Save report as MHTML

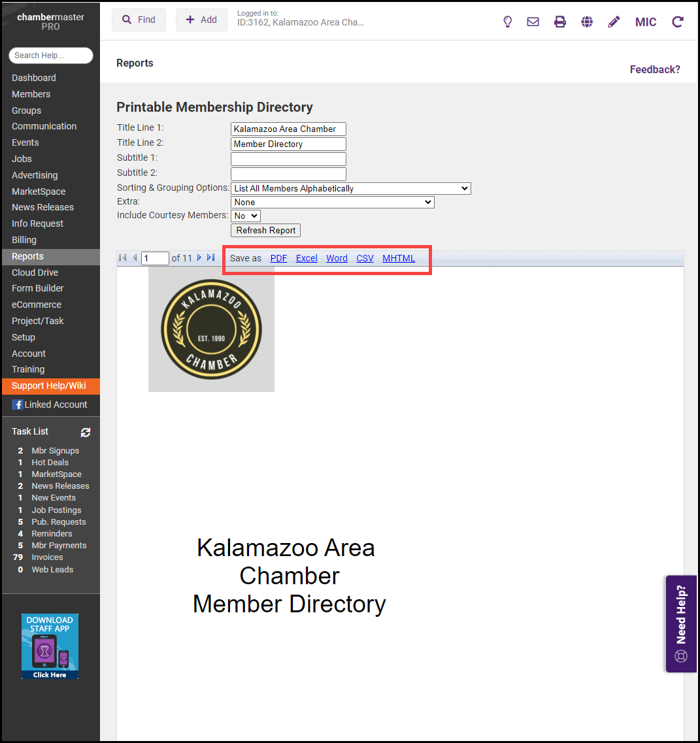399,258
